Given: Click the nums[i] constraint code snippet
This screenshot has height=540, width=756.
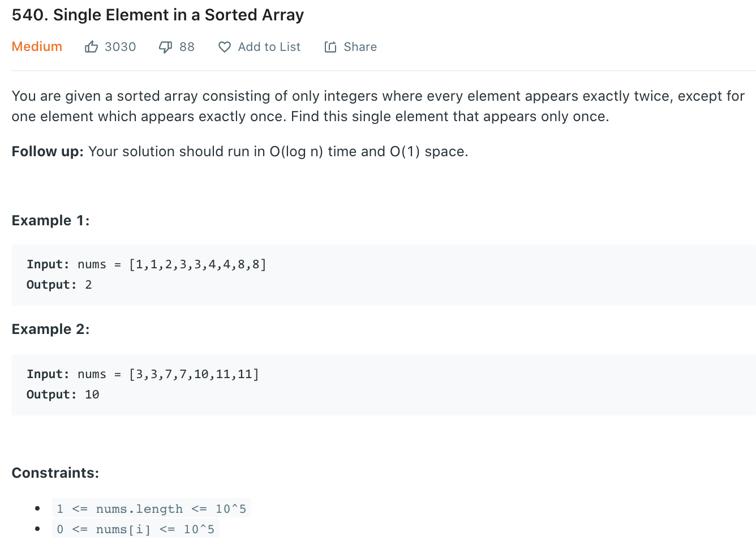Looking at the screenshot, I should 135,529.
